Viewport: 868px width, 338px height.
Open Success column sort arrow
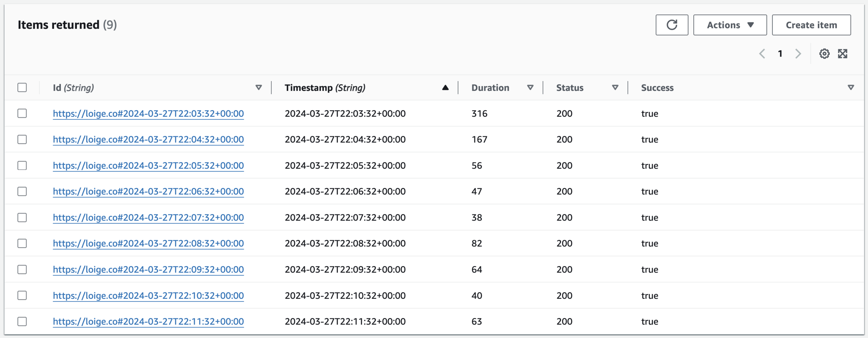coord(851,88)
